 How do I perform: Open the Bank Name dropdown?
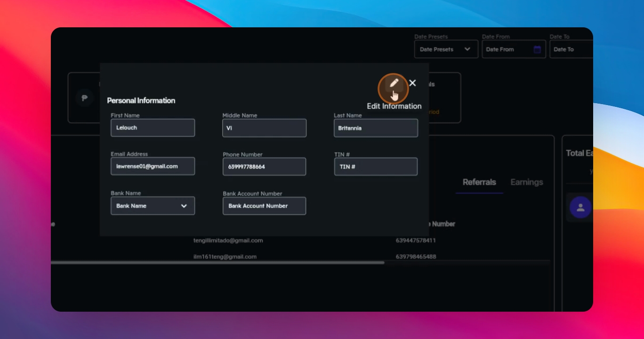[153, 206]
